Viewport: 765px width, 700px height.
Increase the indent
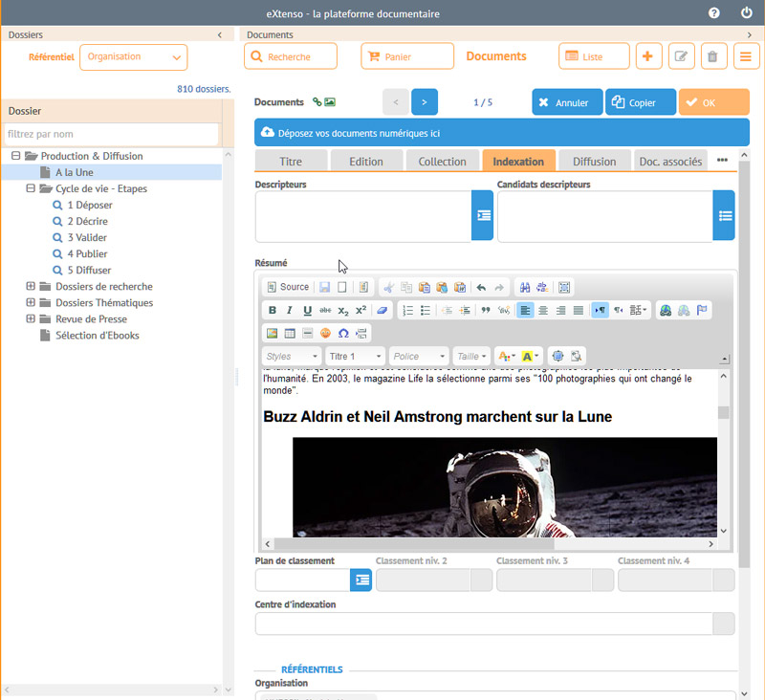point(465,310)
